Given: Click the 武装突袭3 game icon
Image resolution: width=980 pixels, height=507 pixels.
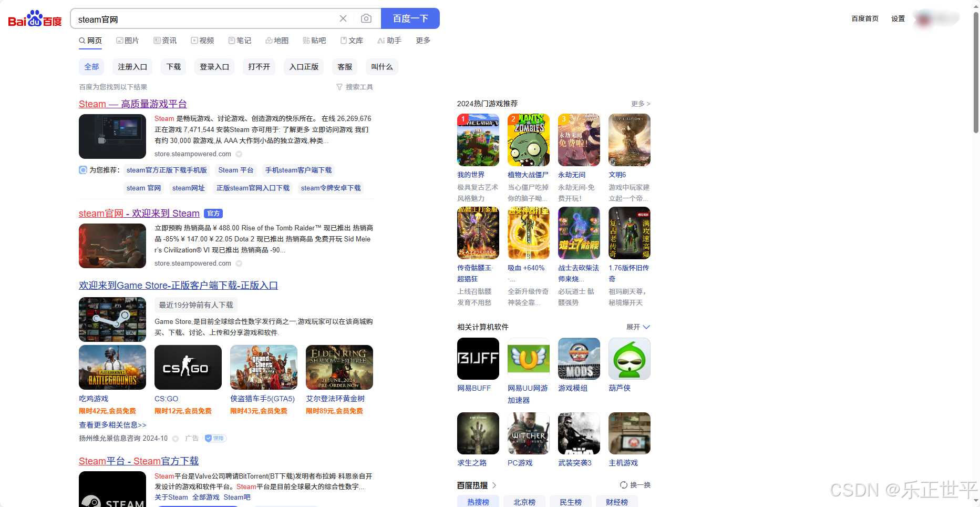Looking at the screenshot, I should [x=579, y=433].
